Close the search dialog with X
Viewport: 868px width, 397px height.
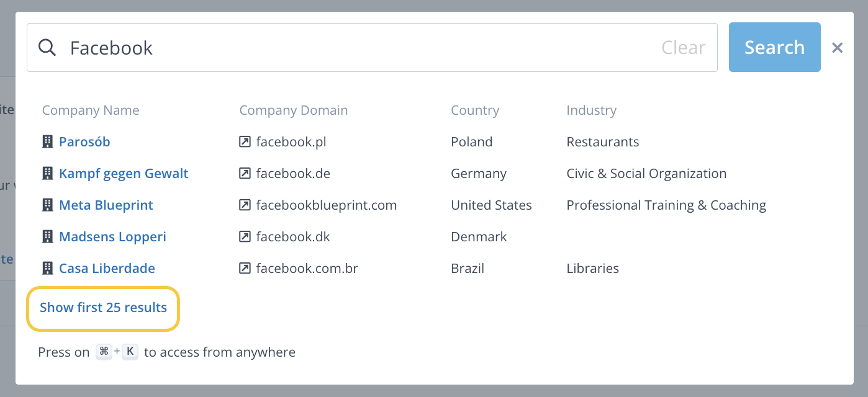pyautogui.click(x=837, y=48)
